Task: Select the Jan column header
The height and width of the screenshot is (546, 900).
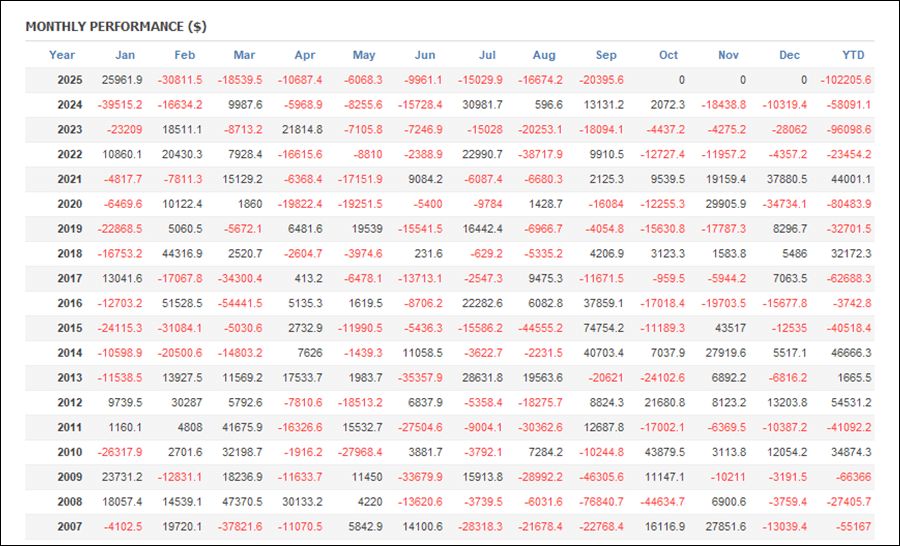Action: 125,55
